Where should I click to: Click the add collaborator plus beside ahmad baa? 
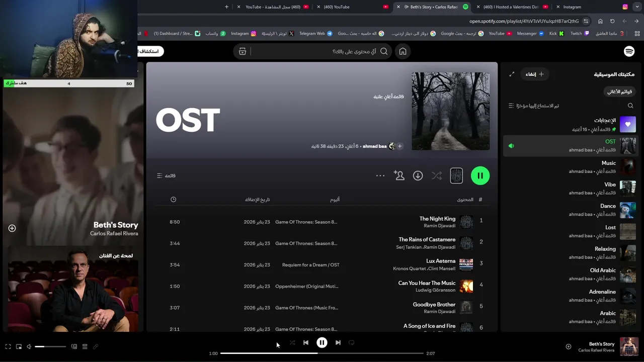400,146
